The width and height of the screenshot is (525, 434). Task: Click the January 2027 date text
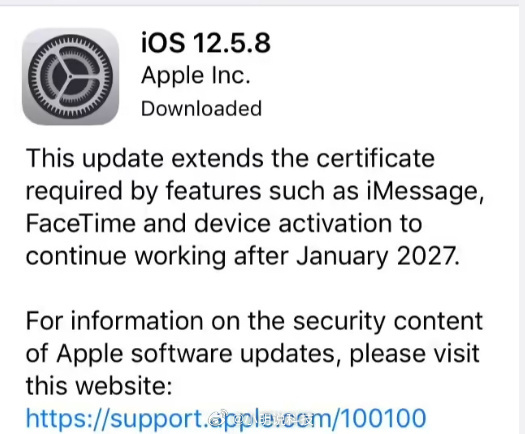[377, 257]
